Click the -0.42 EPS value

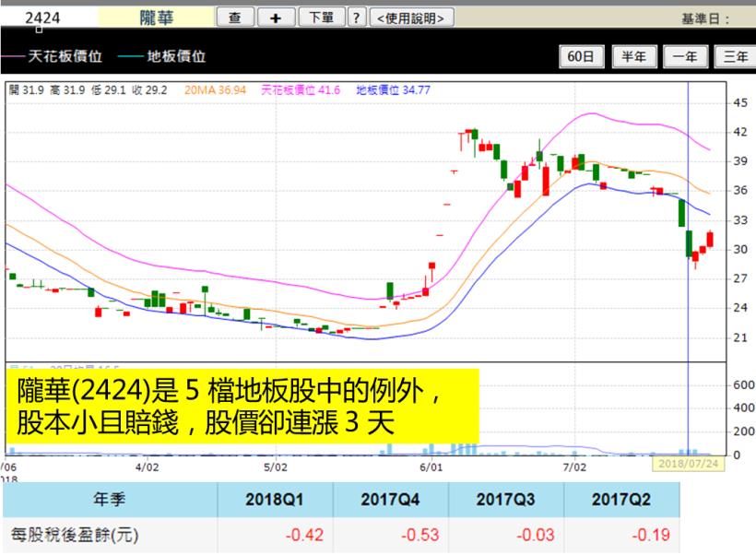pyautogui.click(x=304, y=535)
